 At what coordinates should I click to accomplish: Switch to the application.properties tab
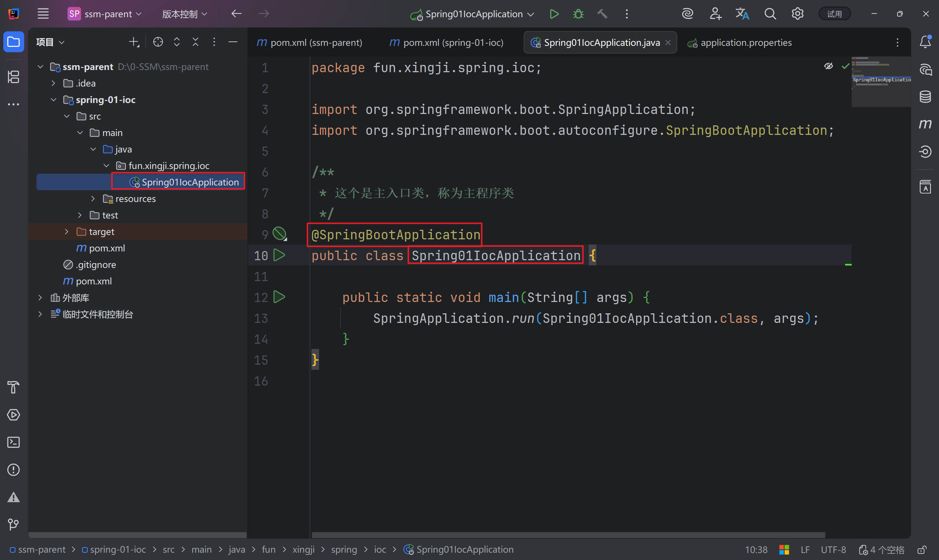(x=745, y=43)
